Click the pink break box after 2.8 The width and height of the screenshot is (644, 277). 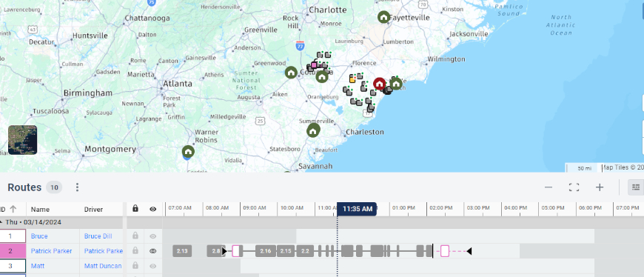tap(236, 250)
